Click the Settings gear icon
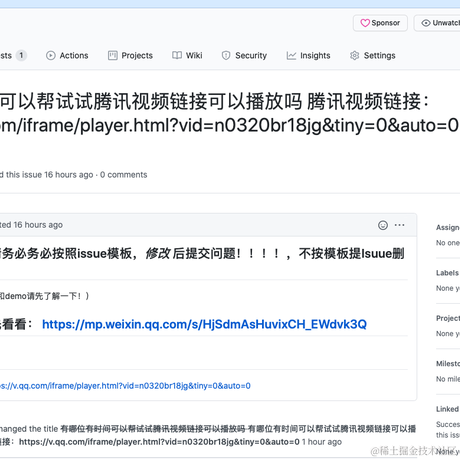This screenshot has width=460, height=460. (355, 55)
